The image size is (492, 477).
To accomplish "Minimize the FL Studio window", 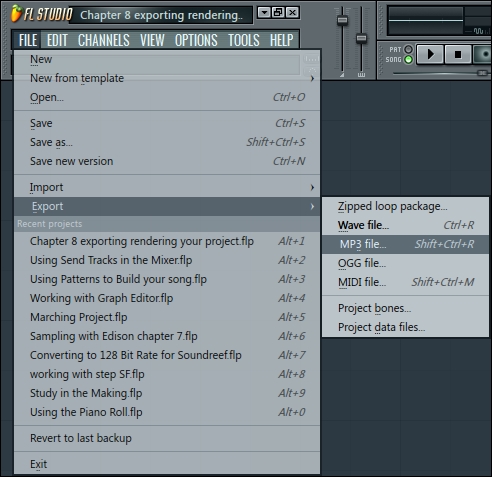I will tap(264, 13).
